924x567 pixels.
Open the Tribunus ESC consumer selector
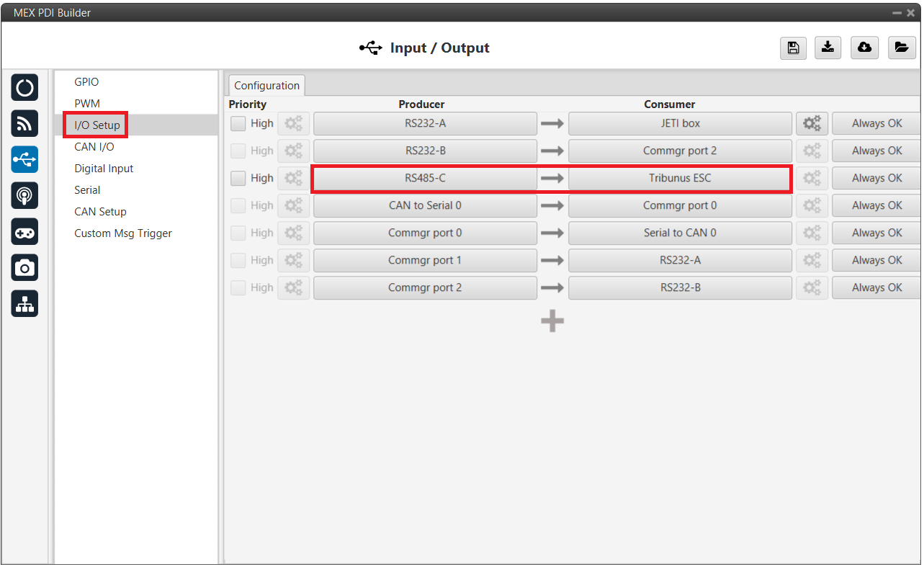coord(680,179)
